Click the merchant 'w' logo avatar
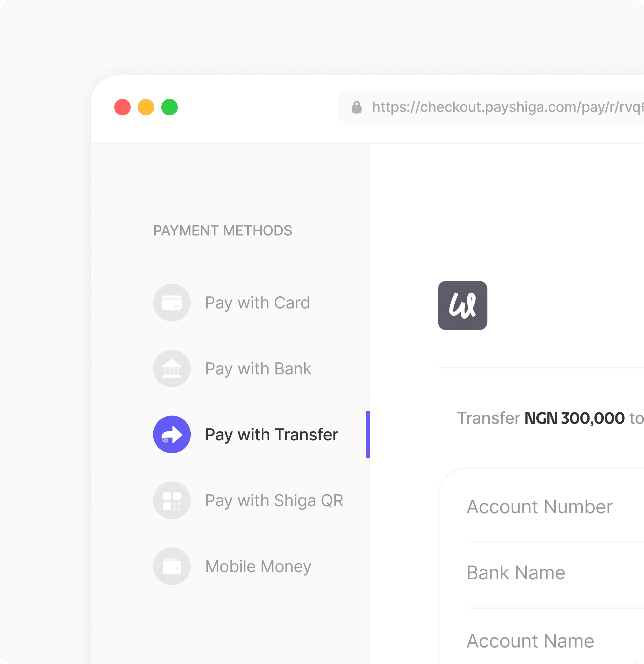The image size is (644, 664). pyautogui.click(x=462, y=306)
